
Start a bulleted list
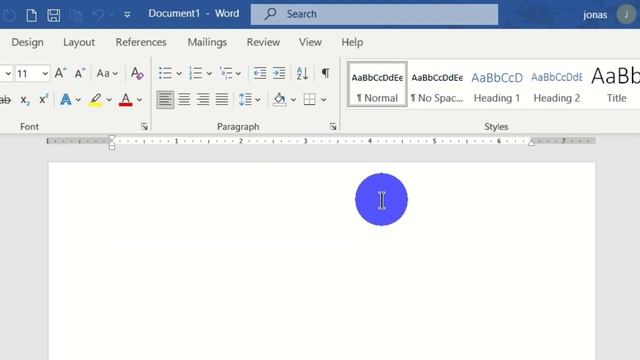click(x=165, y=73)
